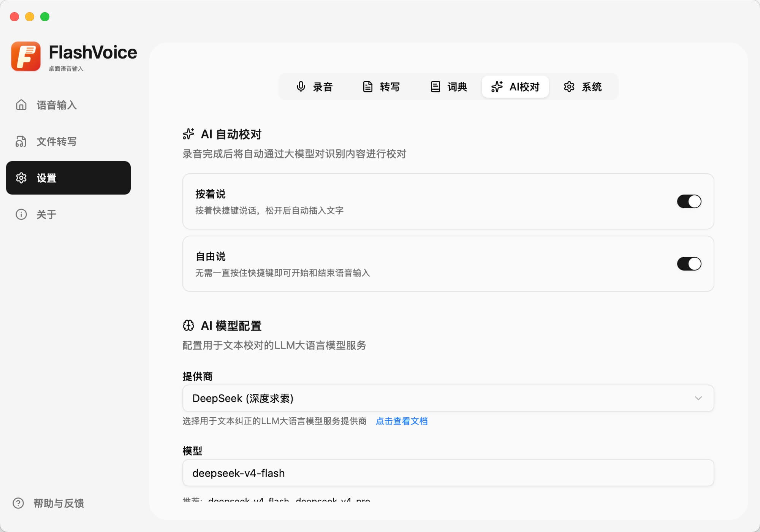Click the book icon on 词典 tab
760x532 pixels.
tap(435, 87)
